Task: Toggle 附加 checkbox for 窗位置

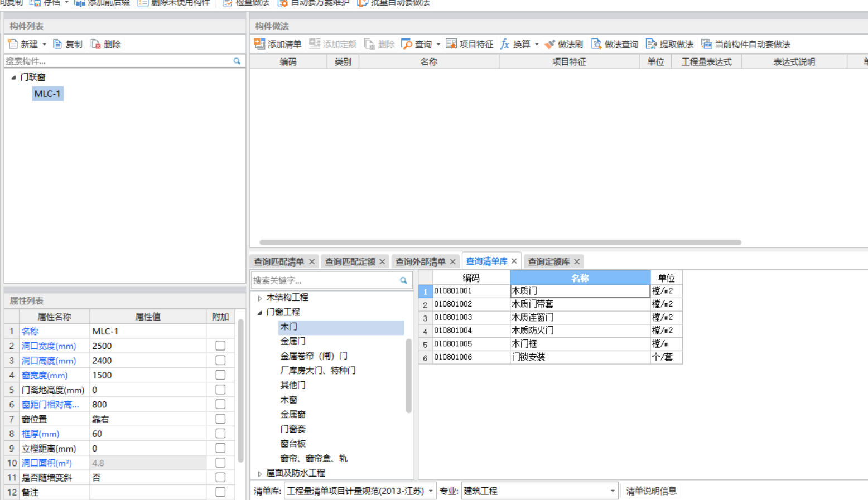Action: 220,419
